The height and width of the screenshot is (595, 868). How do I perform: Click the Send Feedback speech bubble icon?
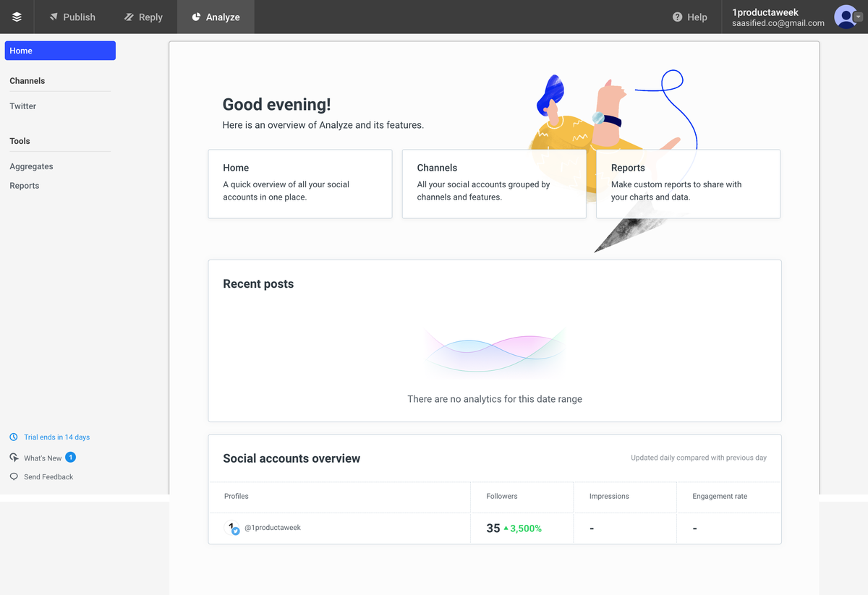click(x=14, y=477)
